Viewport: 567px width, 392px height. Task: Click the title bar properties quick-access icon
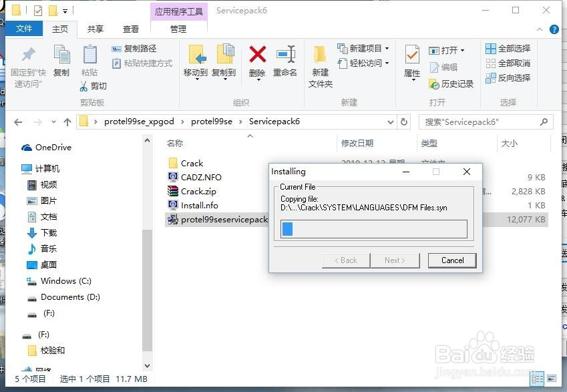click(x=38, y=11)
